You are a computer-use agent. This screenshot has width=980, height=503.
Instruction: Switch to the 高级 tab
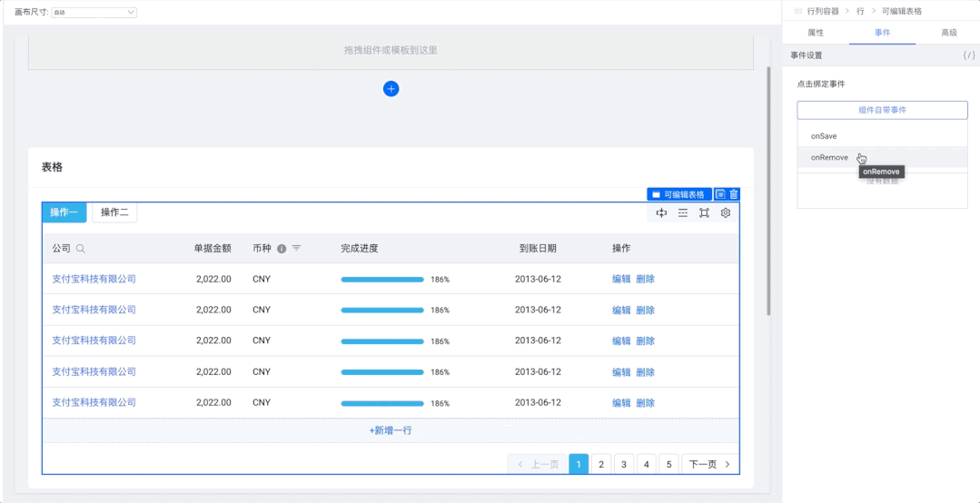pyautogui.click(x=949, y=33)
